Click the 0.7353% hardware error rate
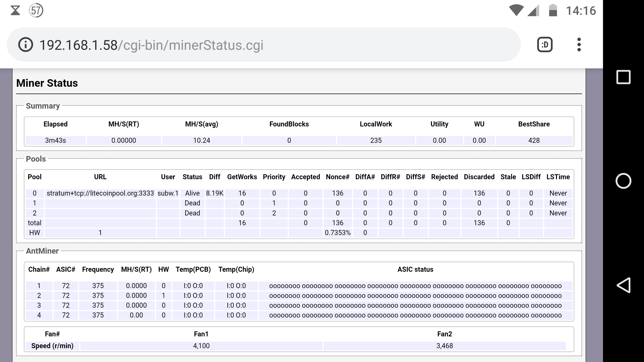The width and height of the screenshot is (644, 362). point(338,233)
